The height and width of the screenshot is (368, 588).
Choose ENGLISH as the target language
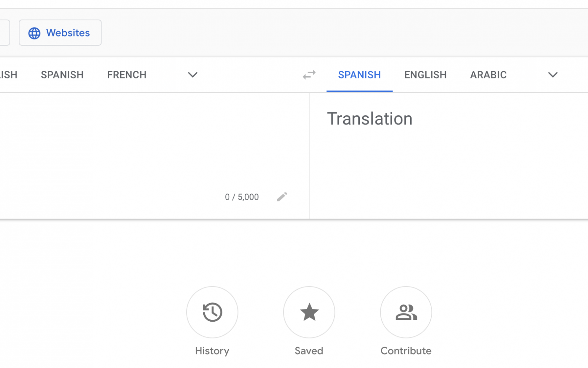(x=425, y=75)
